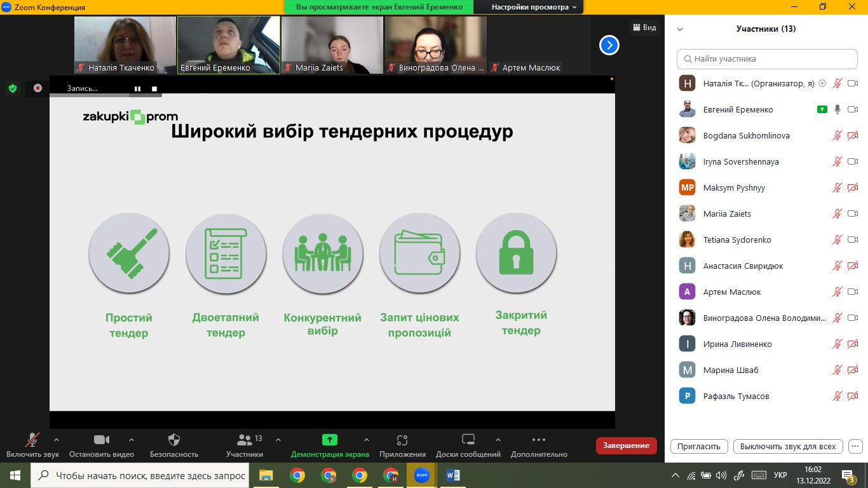Click Двоетапний тендер checklist icon
Viewport: 868px width, 488px height.
226,253
